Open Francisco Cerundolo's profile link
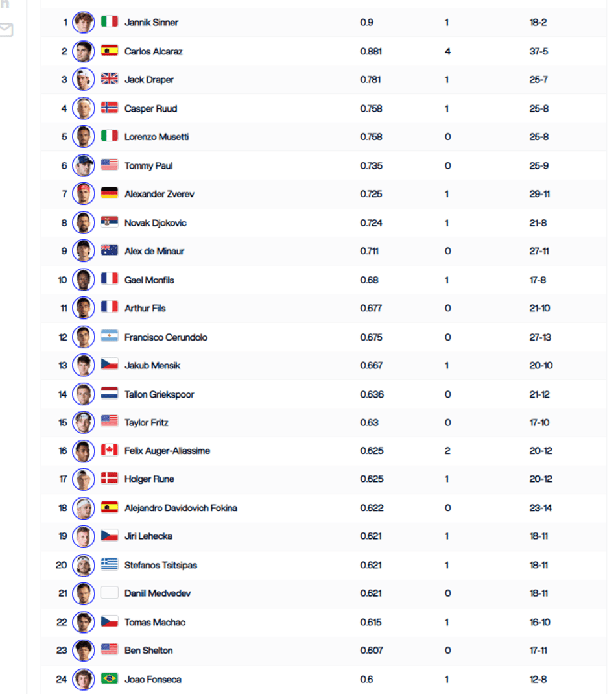Image resolution: width=616 pixels, height=694 pixels. coord(166,337)
